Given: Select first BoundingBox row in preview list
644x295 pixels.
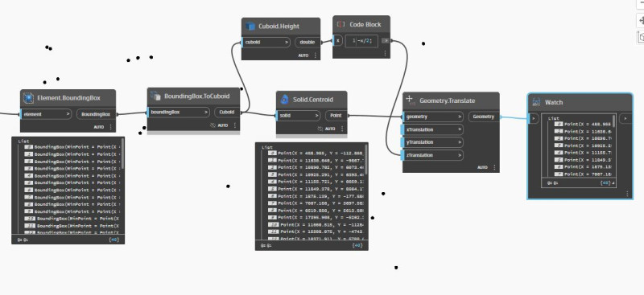Looking at the screenshot, I should [72, 146].
